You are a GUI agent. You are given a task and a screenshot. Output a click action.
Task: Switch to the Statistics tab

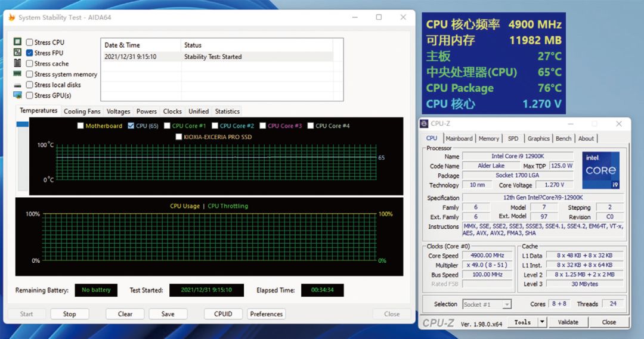coord(227,111)
